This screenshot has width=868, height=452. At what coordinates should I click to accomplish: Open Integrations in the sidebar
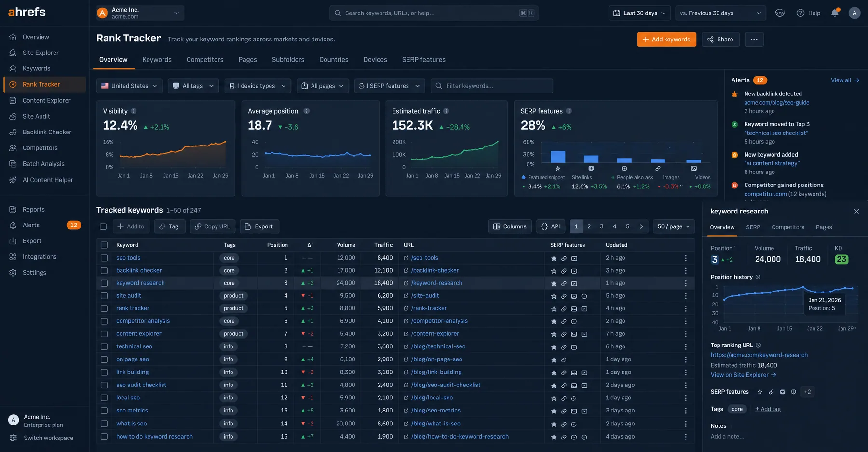click(x=40, y=257)
